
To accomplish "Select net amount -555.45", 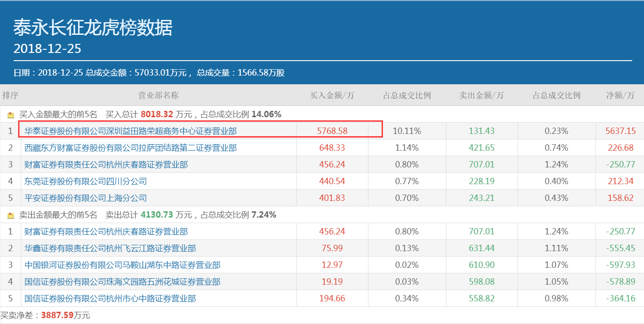I will (620, 248).
